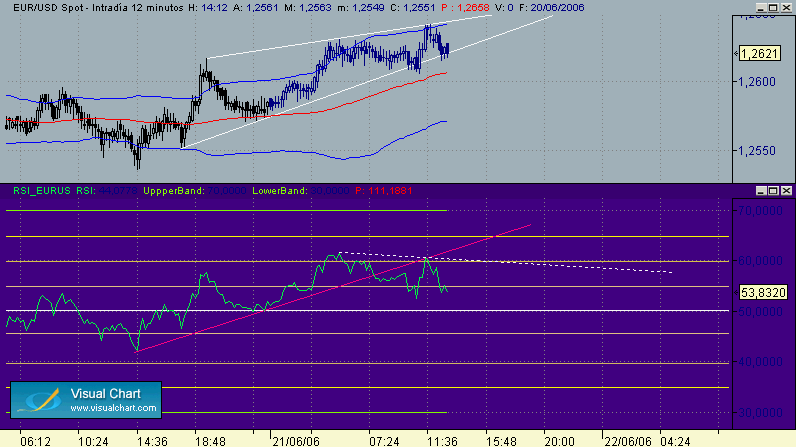Maximize the RSI_EURUS indicator panel

pyautogui.click(x=773, y=191)
